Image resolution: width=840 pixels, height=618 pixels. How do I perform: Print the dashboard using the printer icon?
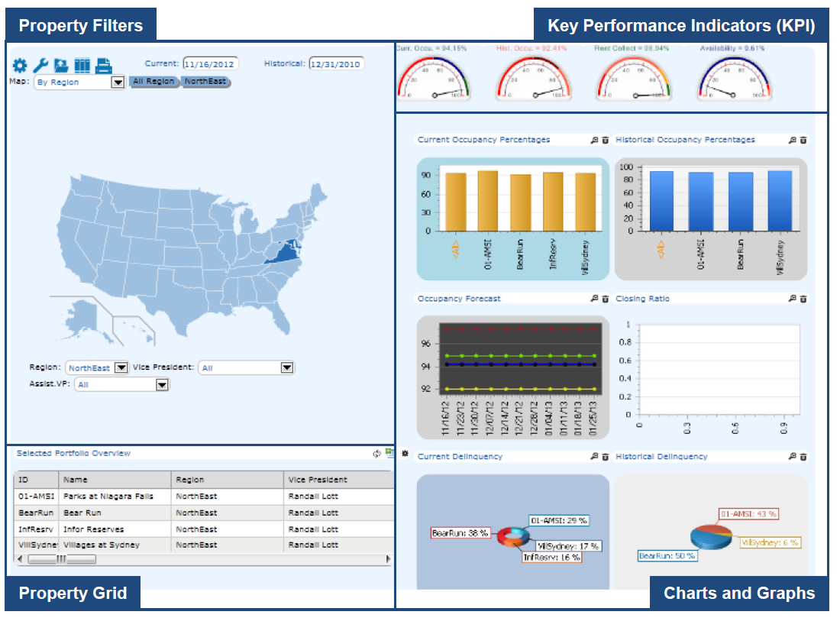102,64
